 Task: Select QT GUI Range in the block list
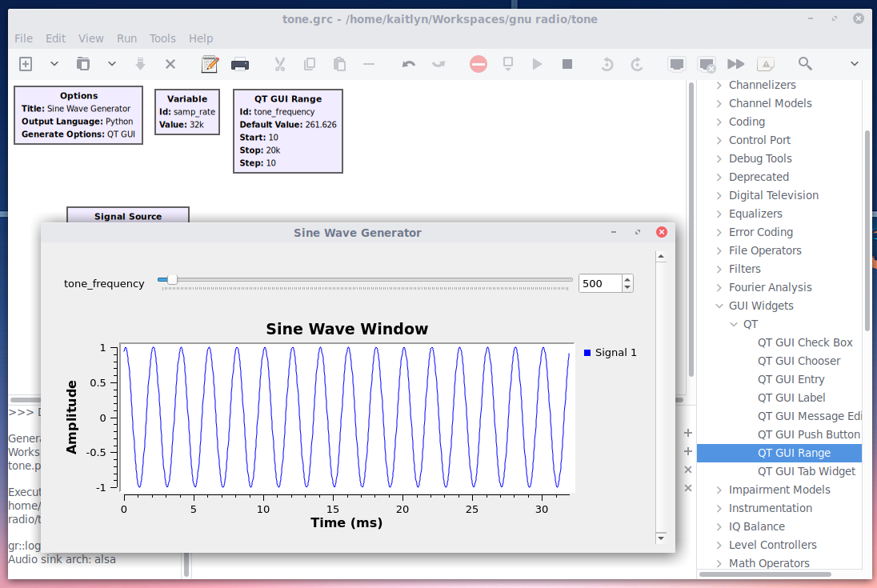coord(795,452)
